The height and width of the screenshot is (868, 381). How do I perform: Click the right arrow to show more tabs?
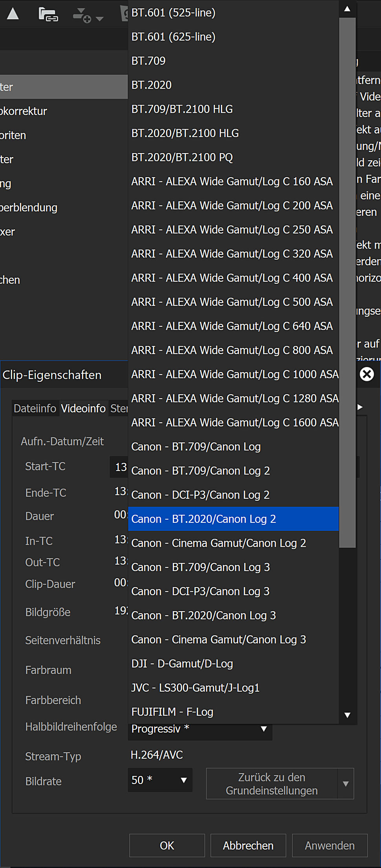(x=360, y=407)
